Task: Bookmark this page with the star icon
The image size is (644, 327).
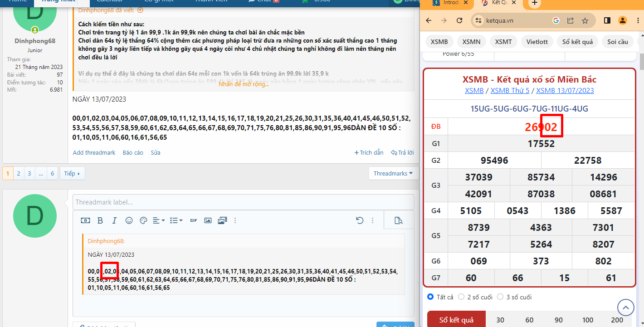Action: 585,20
